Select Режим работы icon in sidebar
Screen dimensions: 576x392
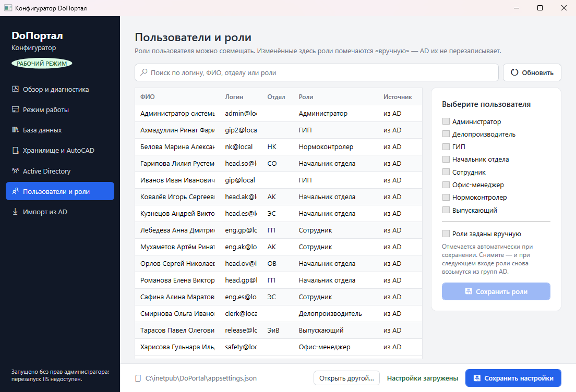tap(16, 109)
